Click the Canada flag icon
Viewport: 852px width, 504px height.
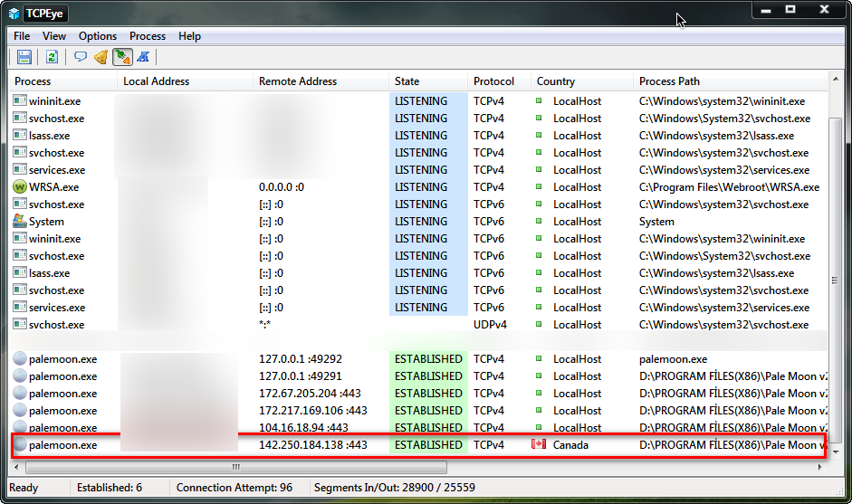[539, 444]
